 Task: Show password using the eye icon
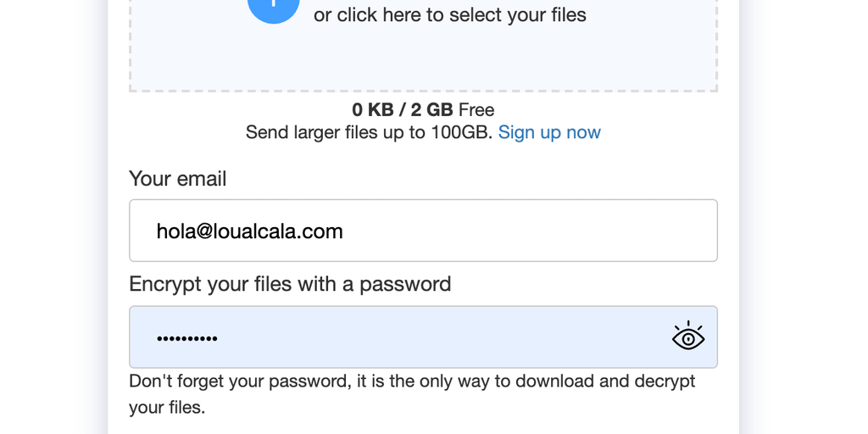[687, 337]
